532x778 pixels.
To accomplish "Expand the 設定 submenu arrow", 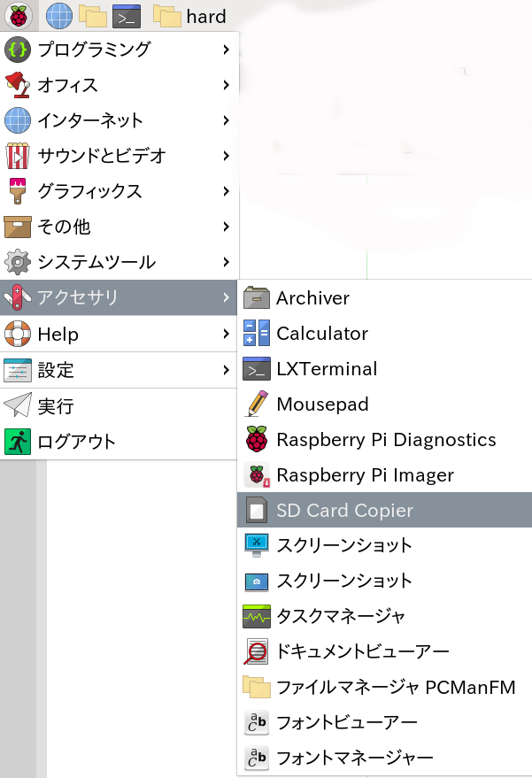I will click(227, 370).
